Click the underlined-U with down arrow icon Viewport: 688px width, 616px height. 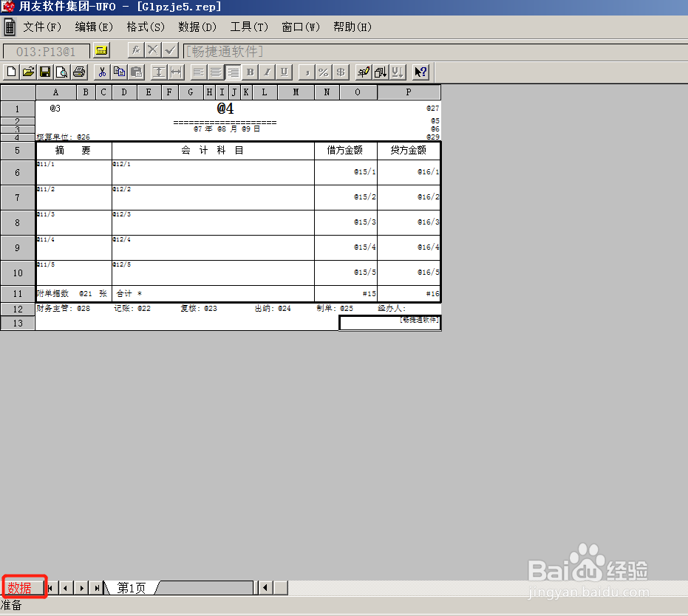coord(398,72)
